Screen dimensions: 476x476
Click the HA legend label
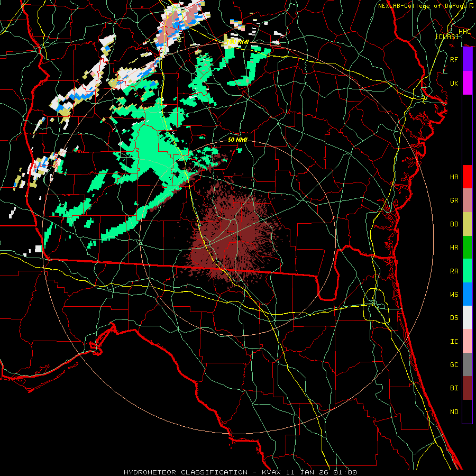pyautogui.click(x=454, y=177)
